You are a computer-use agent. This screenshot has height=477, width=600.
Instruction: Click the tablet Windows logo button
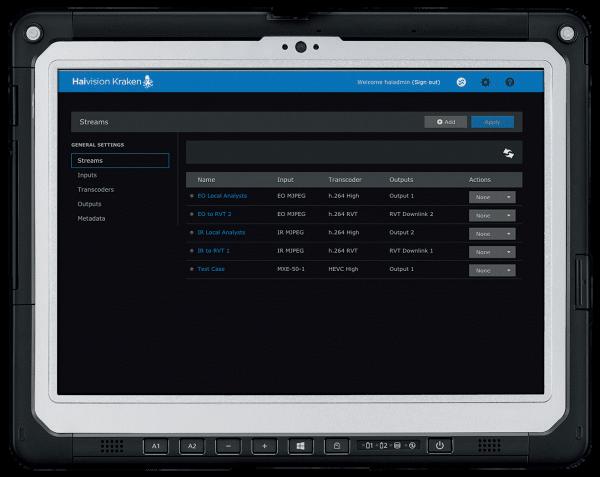(x=300, y=446)
